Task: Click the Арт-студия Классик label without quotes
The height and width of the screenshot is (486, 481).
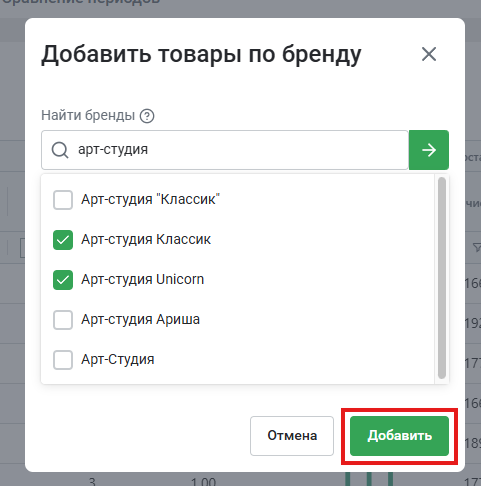Action: (x=146, y=239)
